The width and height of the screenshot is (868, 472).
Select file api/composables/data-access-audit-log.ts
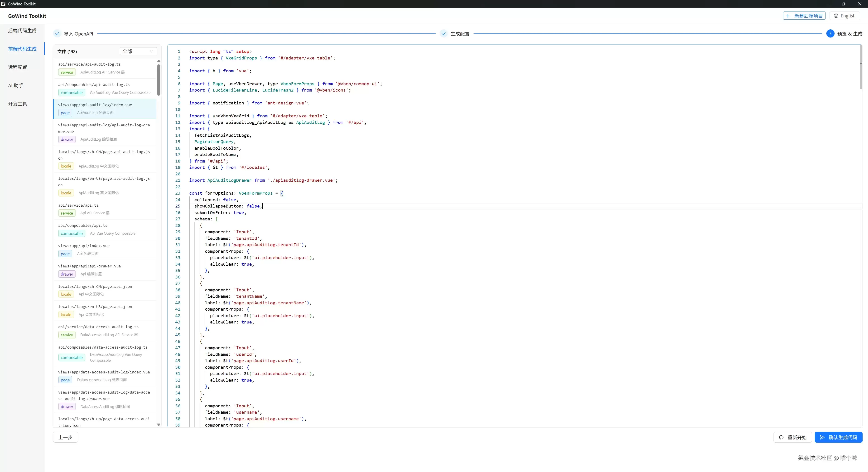pos(105,353)
